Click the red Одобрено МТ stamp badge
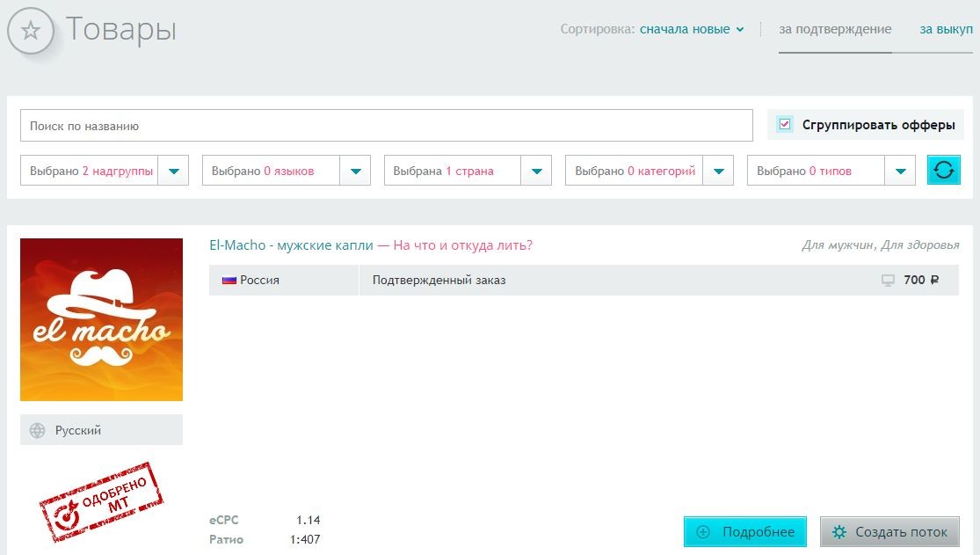The height and width of the screenshot is (555, 980). (101, 502)
